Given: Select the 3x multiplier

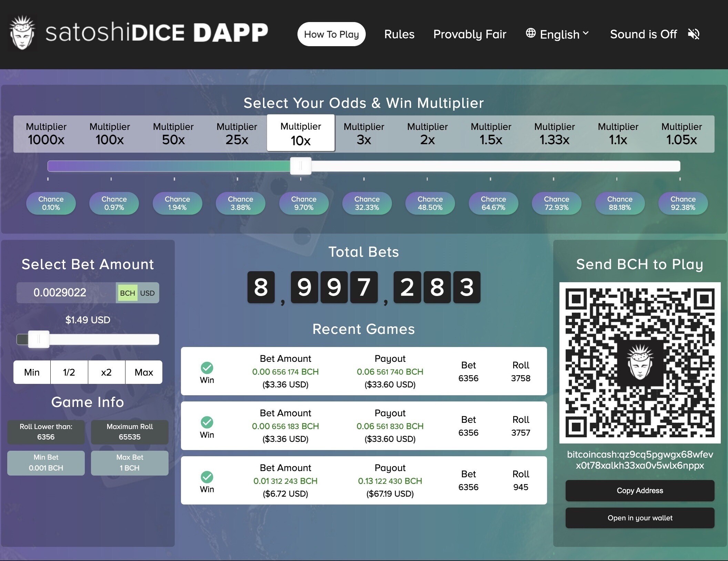Looking at the screenshot, I should tap(364, 134).
